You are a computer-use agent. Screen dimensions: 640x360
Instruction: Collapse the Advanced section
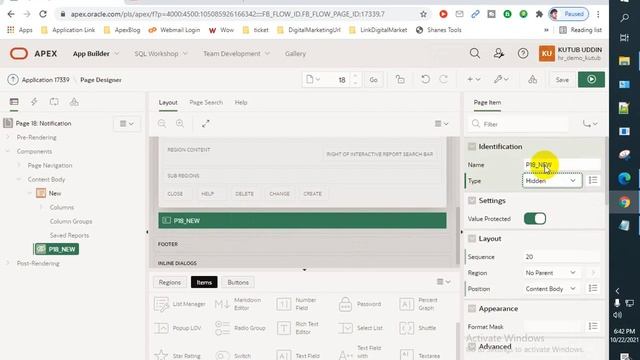click(x=472, y=347)
